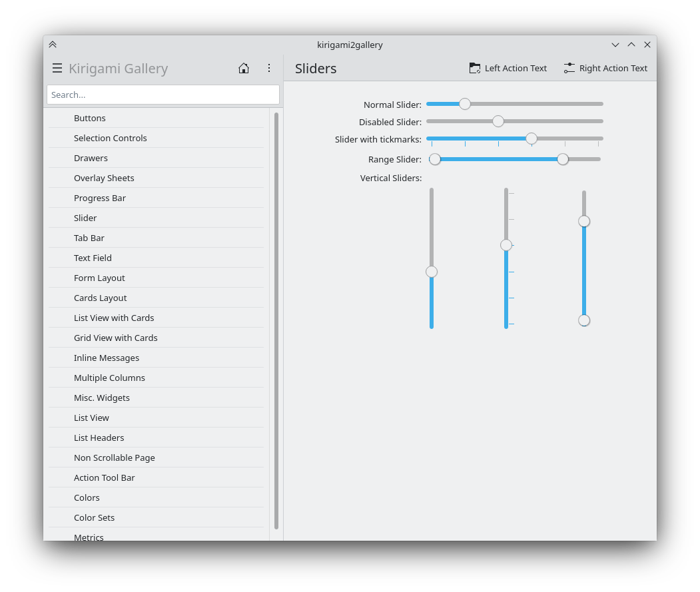This screenshot has height=592, width=700.
Task: Click the Right Action Text sliders icon
Action: pos(569,69)
